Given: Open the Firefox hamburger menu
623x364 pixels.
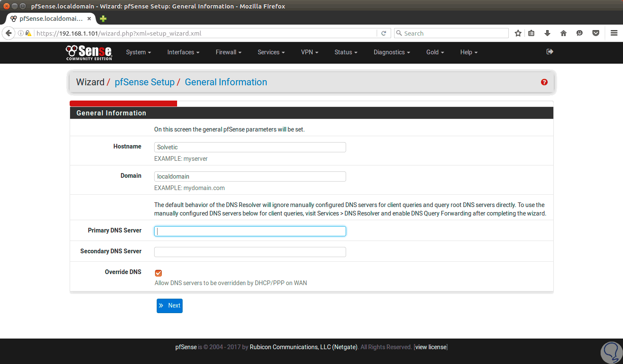Looking at the screenshot, I should (x=614, y=33).
